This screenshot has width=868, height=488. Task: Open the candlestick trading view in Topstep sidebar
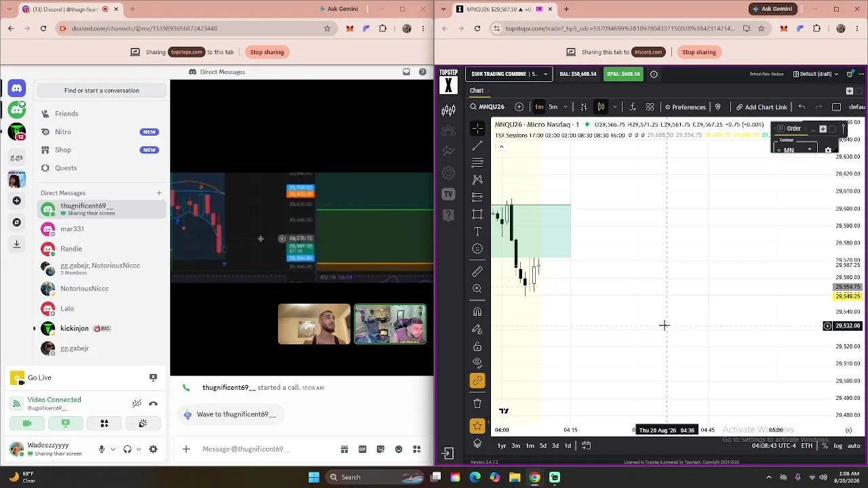(x=448, y=110)
